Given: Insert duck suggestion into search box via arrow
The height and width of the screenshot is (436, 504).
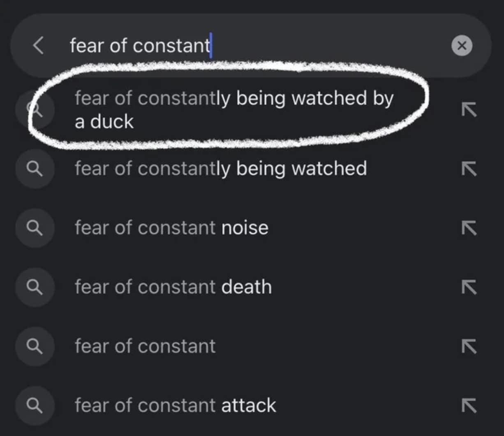Looking at the screenshot, I should click(469, 109).
